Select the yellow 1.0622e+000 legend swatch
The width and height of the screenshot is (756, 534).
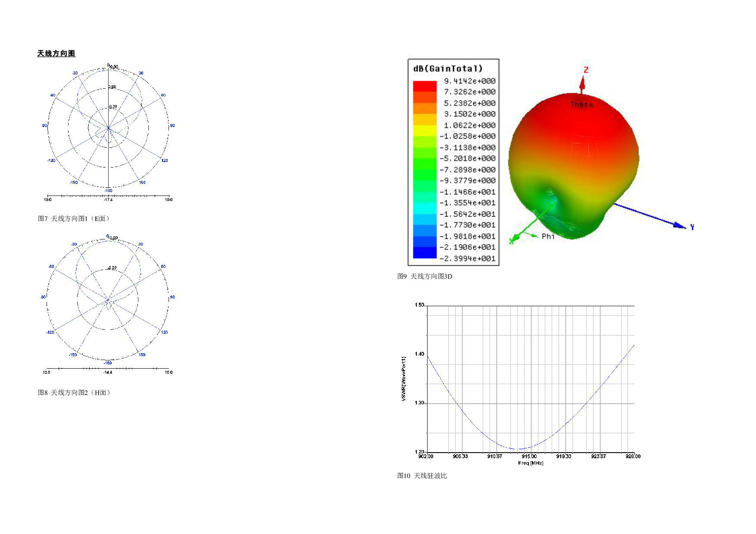point(425,130)
